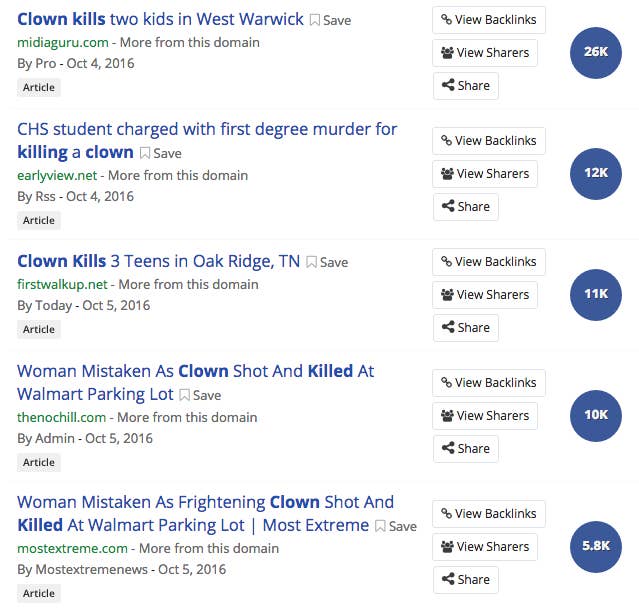The image size is (639, 609).
Task: Click the Article tag under thenochill.com result
Action: coord(39,462)
